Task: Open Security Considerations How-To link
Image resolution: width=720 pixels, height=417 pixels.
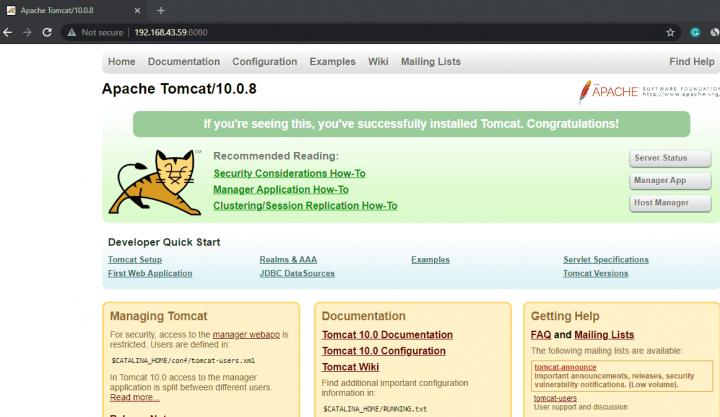Action: pyautogui.click(x=289, y=173)
